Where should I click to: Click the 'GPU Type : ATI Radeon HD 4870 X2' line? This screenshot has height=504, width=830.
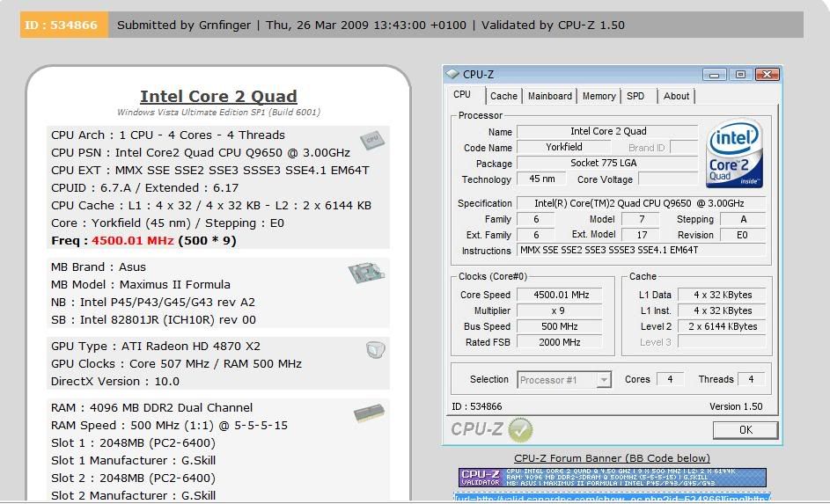click(156, 347)
